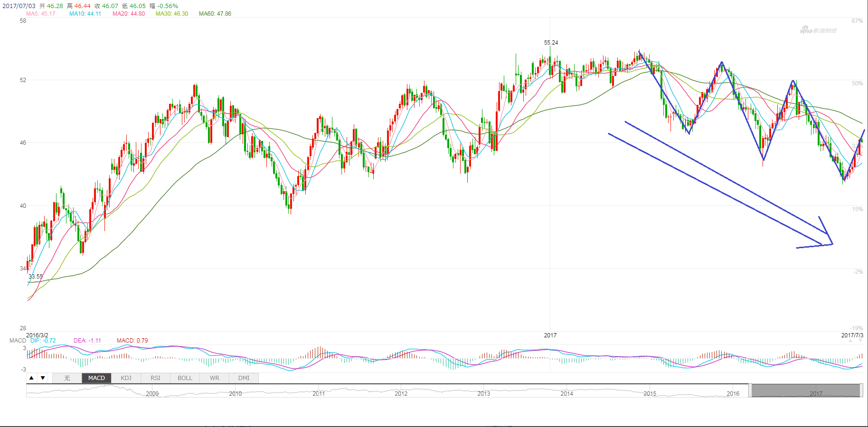
Task: Click year 2012 in the navigator timeline
Action: (401, 394)
